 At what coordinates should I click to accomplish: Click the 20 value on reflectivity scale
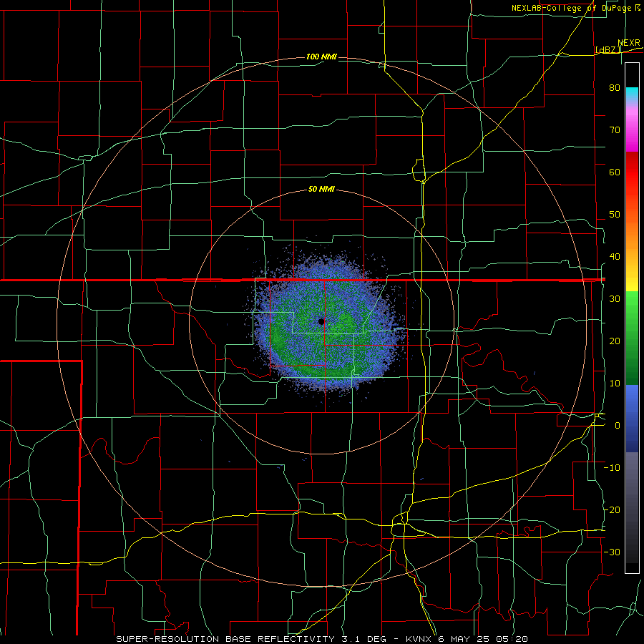615,341
